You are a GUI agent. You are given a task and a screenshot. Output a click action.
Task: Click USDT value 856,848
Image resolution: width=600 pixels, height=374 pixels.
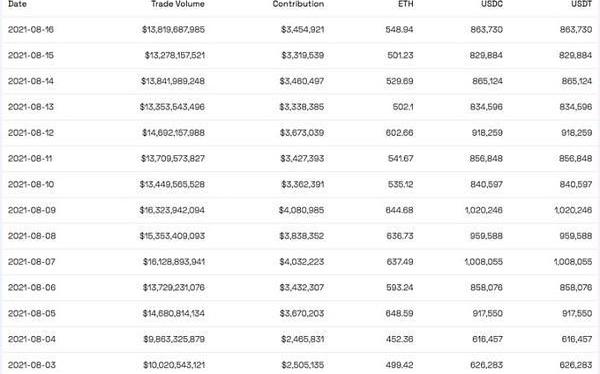point(576,158)
